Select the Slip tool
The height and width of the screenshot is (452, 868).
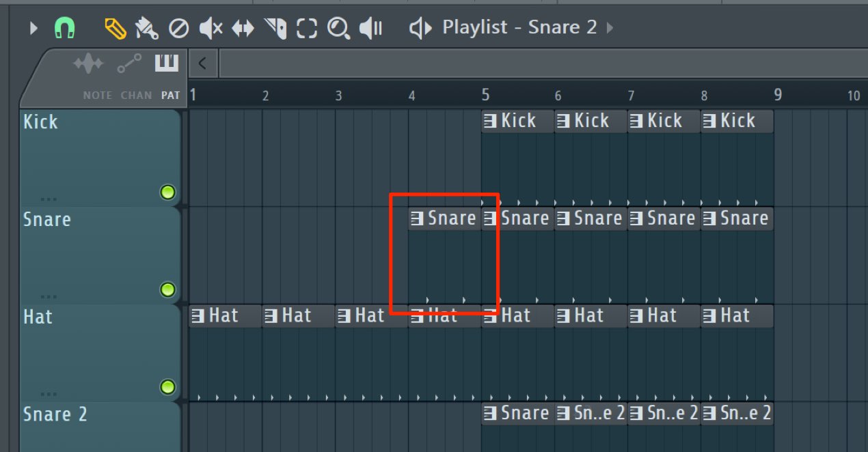click(x=243, y=28)
